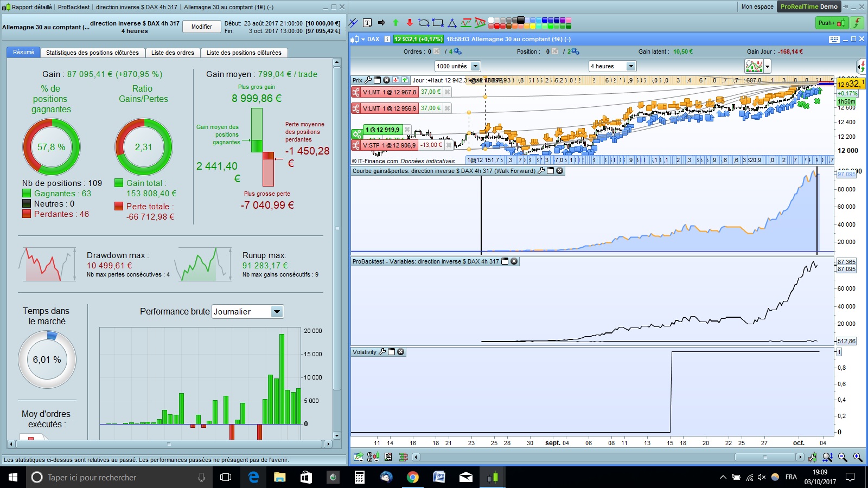
Task: Maximize Prix panel with window icon
Action: pos(378,80)
